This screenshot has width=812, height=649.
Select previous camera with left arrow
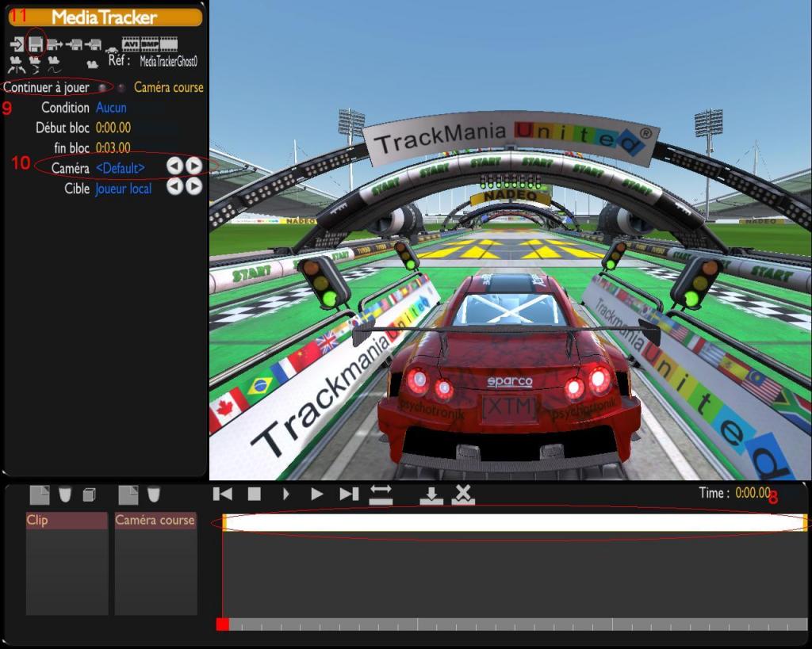coord(175,166)
